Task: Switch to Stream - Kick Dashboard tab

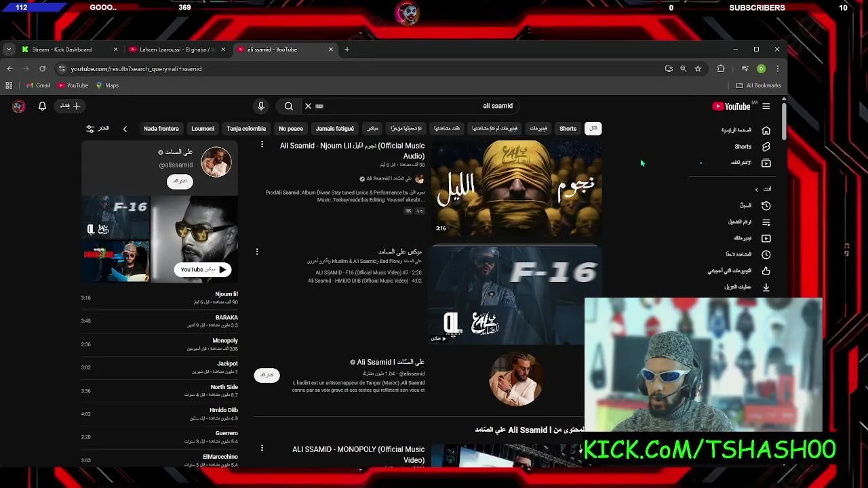Action: coord(70,49)
